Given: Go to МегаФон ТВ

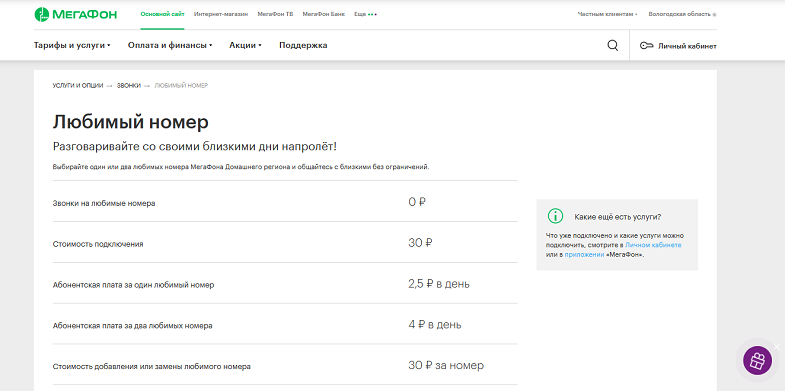Looking at the screenshot, I should pos(275,15).
